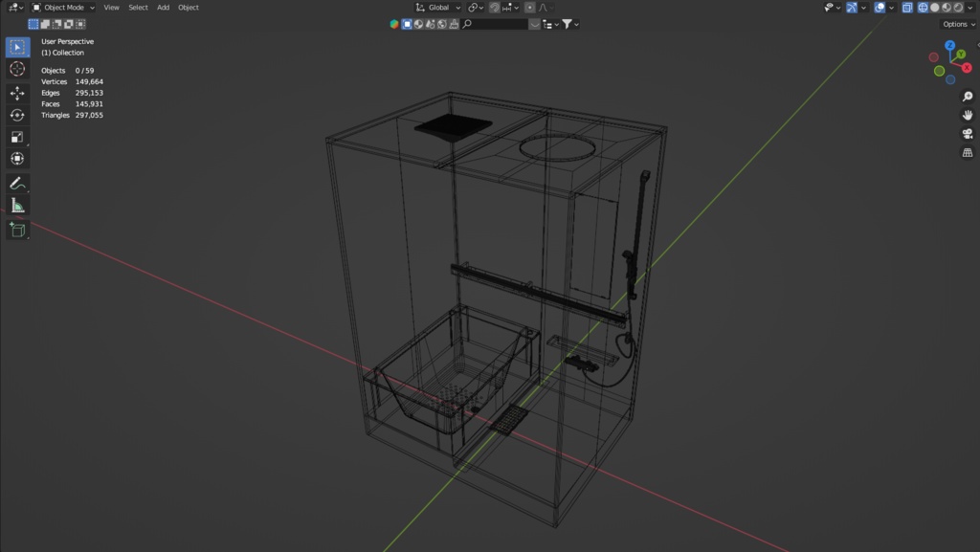Open the Object Mode dropdown
The width and height of the screenshot is (980, 552).
coord(63,8)
